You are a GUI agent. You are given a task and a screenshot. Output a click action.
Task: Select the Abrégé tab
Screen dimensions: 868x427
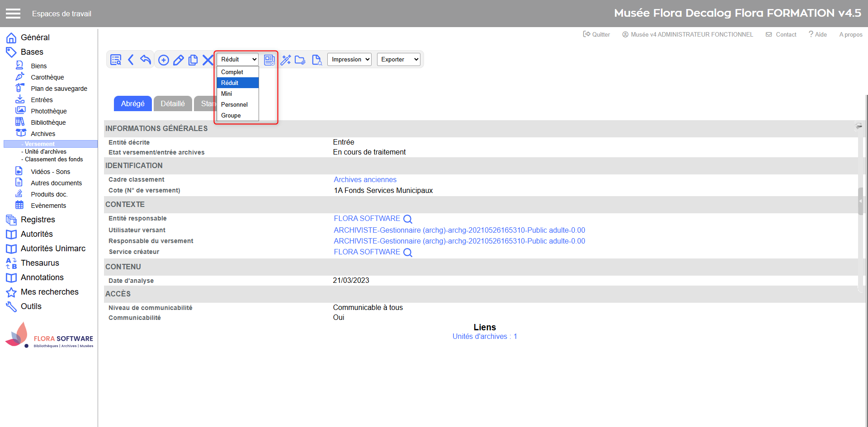(132, 103)
